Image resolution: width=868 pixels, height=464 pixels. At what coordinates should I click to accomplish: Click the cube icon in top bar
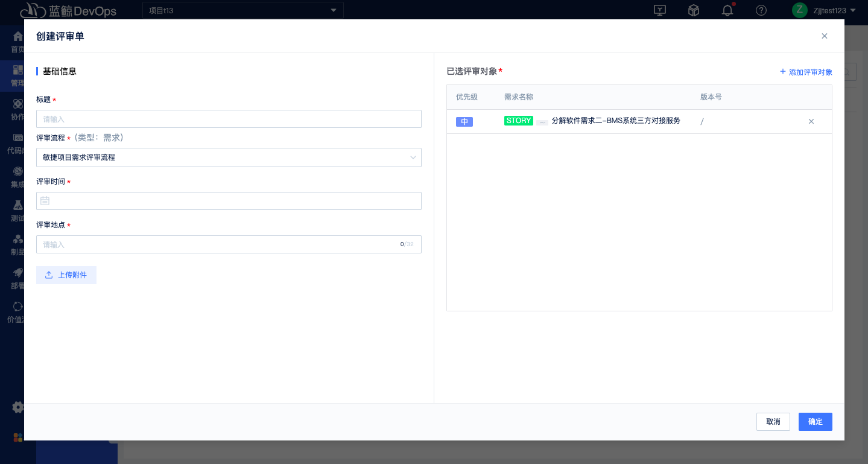pos(694,10)
